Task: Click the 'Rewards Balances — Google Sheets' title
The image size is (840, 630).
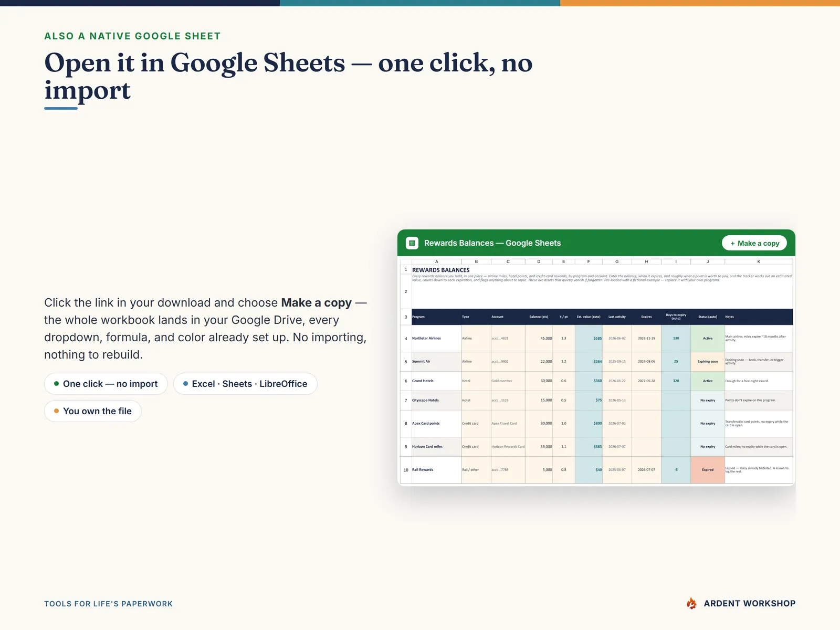Action: [492, 243]
